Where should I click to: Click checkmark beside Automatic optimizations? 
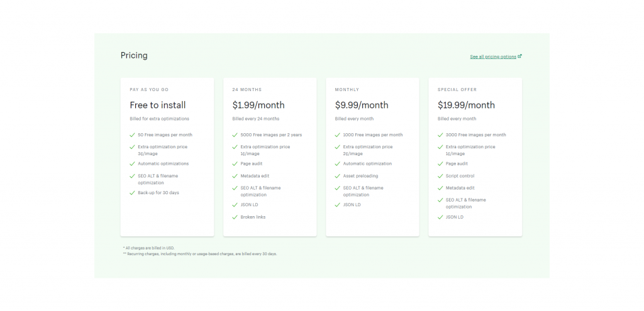pyautogui.click(x=132, y=164)
